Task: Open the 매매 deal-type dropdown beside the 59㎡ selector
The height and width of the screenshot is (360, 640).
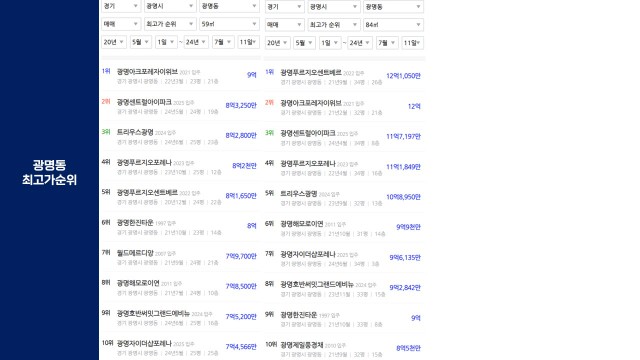Action: (121, 24)
